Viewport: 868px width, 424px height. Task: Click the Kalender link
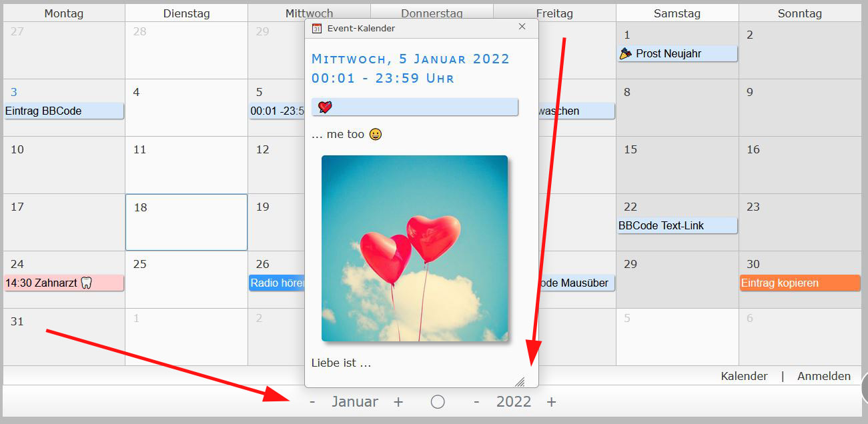coord(744,376)
